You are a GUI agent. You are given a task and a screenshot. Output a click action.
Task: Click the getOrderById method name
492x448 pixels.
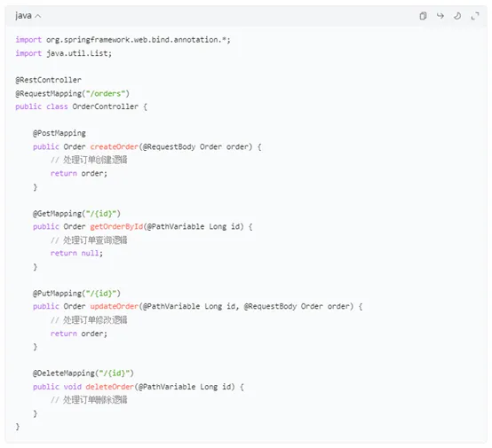click(x=116, y=226)
